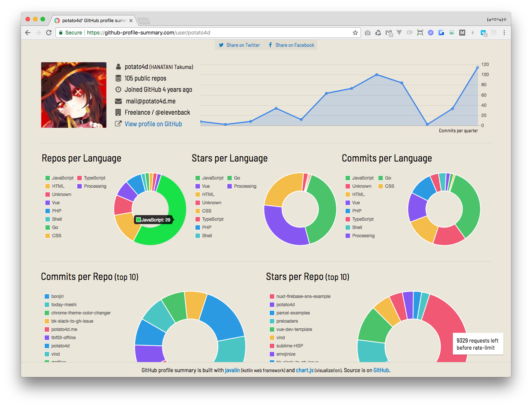This screenshot has width=532, height=407.
Task: Click the Secure padlock icon
Action: [x=61, y=33]
